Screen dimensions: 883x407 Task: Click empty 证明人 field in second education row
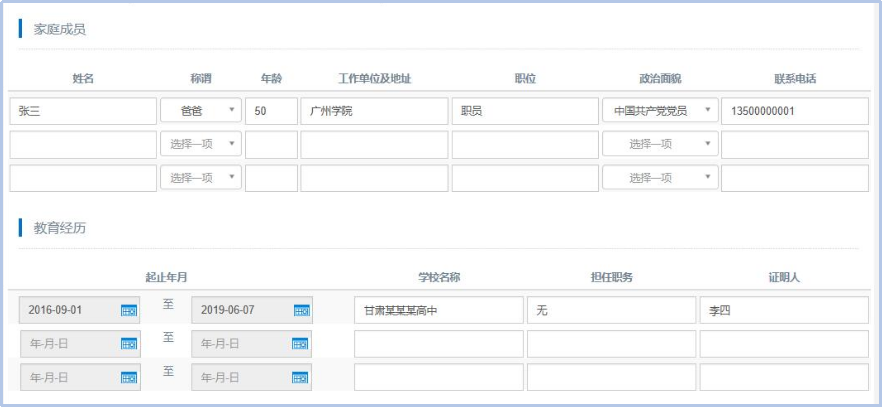(x=784, y=344)
